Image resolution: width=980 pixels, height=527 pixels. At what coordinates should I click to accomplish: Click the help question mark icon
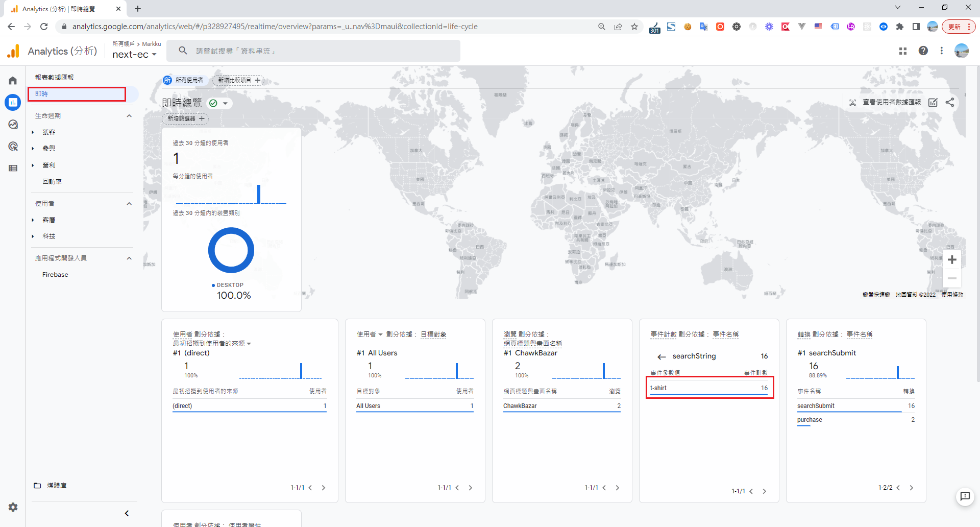(x=923, y=51)
